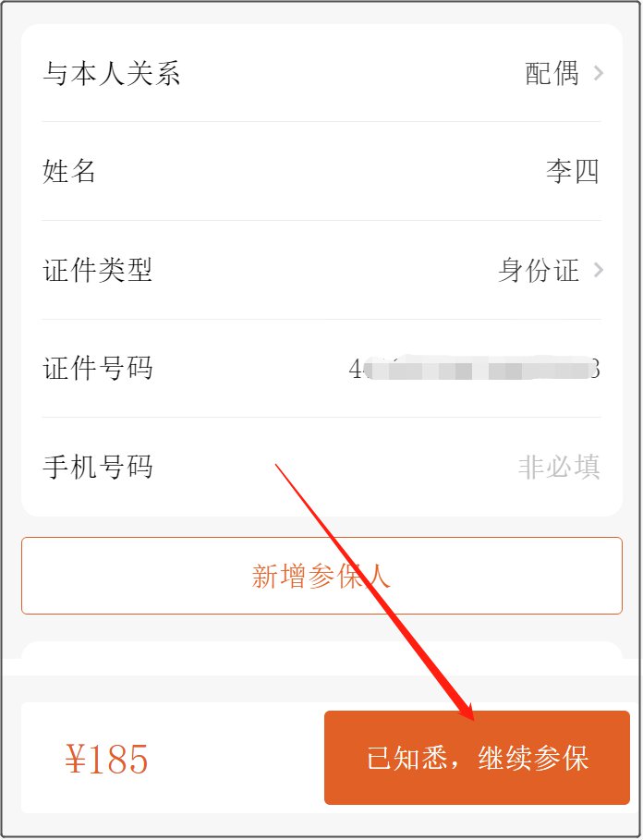
Task: Open the 与本人关系 chevron arrow
Action: (599, 73)
